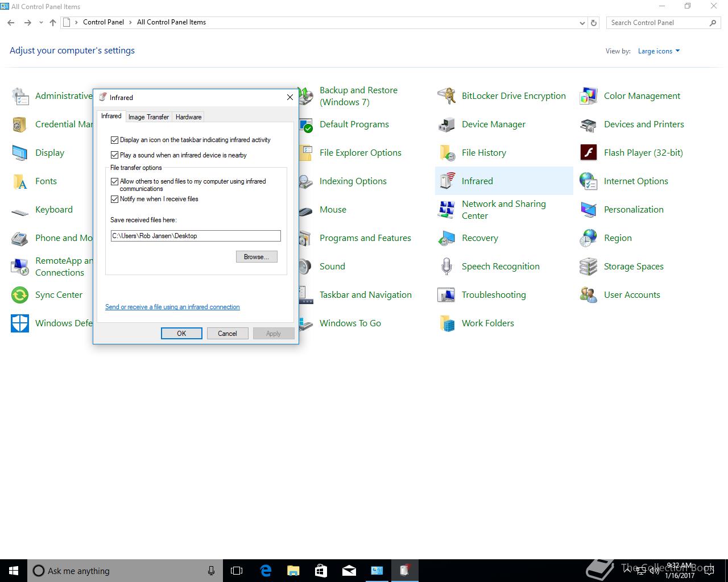Open the recent locations dropdown arrow
The height and width of the screenshot is (582, 728).
(41, 23)
